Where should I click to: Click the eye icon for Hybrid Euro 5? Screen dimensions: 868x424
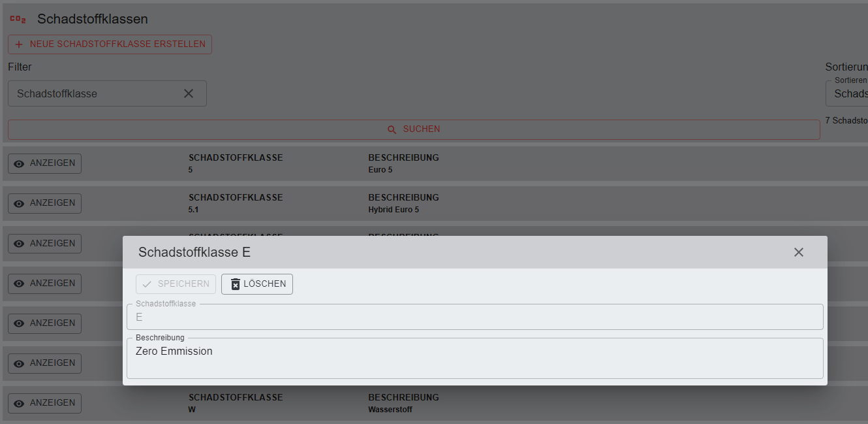[19, 203]
